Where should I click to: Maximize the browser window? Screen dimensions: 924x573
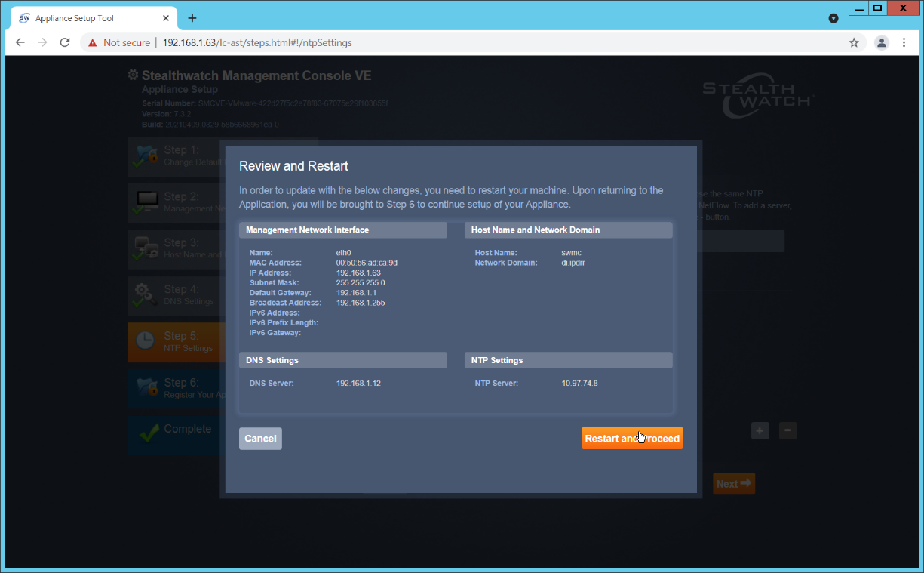pyautogui.click(x=877, y=8)
